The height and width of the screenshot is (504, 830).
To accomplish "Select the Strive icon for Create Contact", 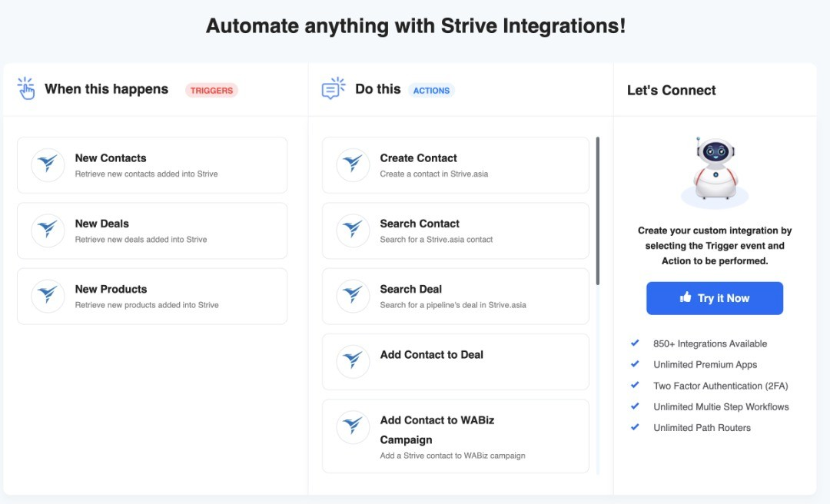I will [x=352, y=164].
